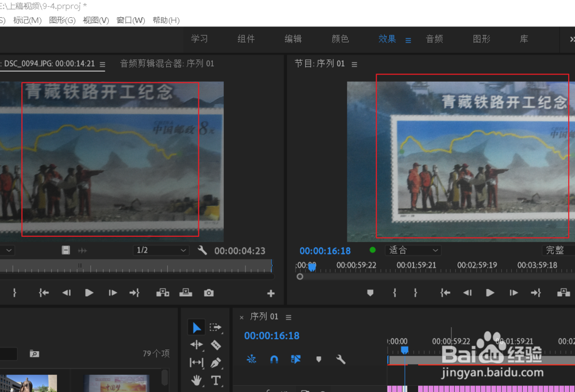Export frame with Source monitor camera icon
This screenshot has width=575, height=392.
click(x=209, y=293)
